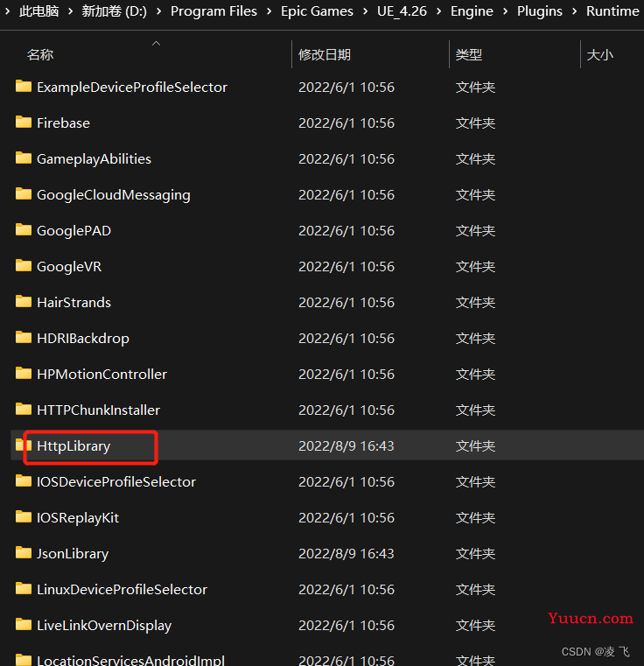The image size is (644, 666).
Task: Select the LiveLinkOvernDisplay folder name
Action: [104, 626]
